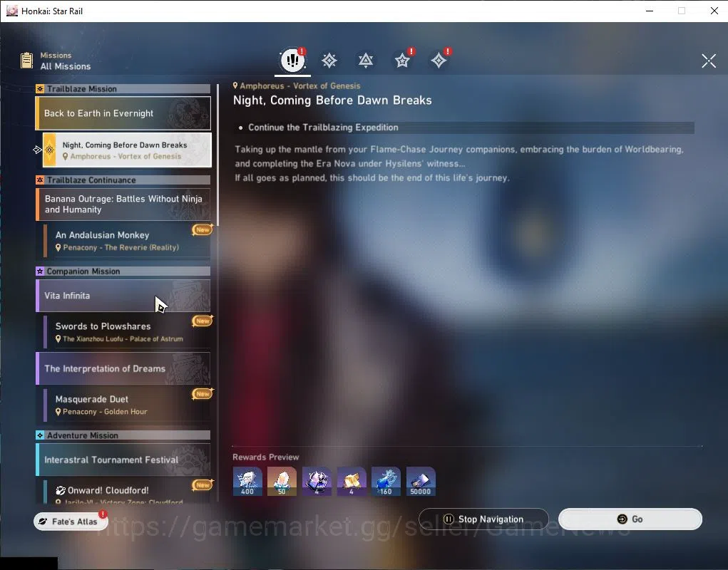Select Night, Coming Before Dawn Breaks mission
This screenshot has width=728, height=570.
point(127,150)
